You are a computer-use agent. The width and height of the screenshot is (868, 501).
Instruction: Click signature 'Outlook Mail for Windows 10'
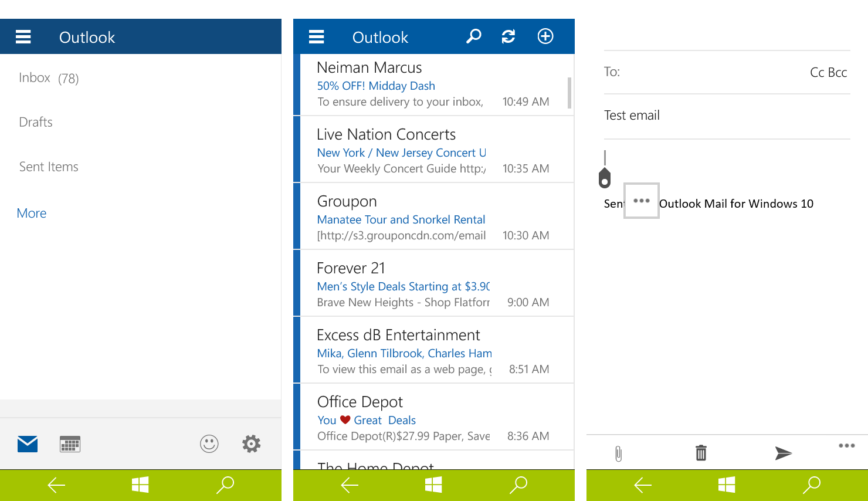(736, 204)
